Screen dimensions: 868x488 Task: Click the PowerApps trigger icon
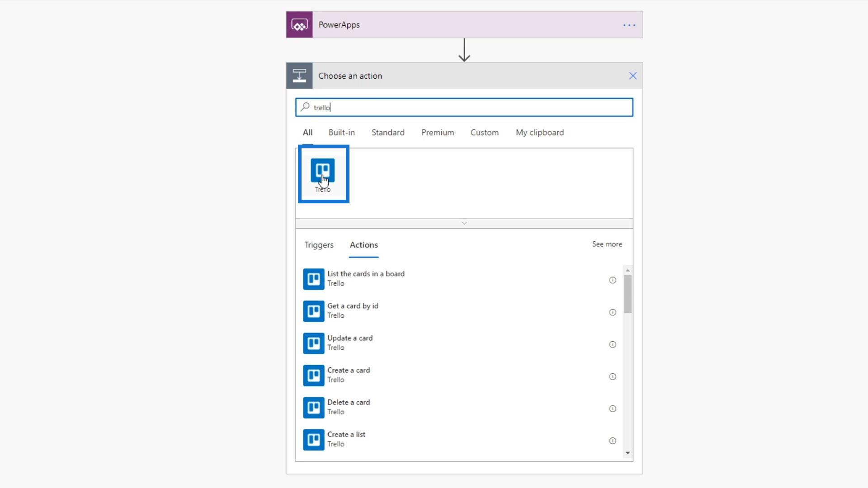[x=299, y=25]
